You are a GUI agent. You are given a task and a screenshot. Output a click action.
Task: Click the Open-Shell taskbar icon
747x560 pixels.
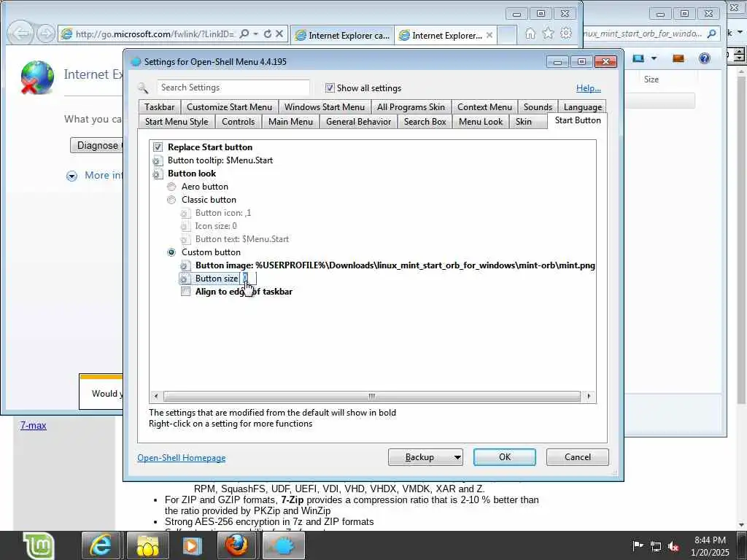tap(283, 545)
